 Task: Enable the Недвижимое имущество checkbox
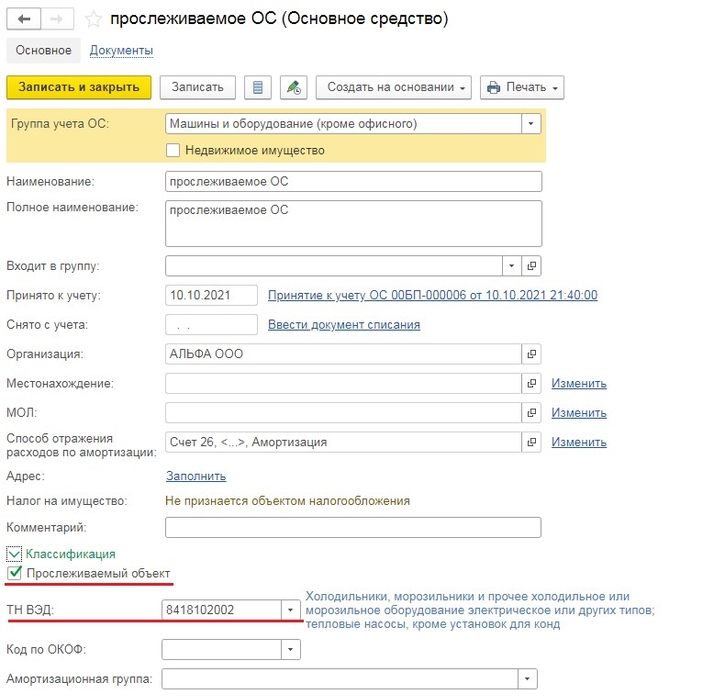(x=173, y=150)
